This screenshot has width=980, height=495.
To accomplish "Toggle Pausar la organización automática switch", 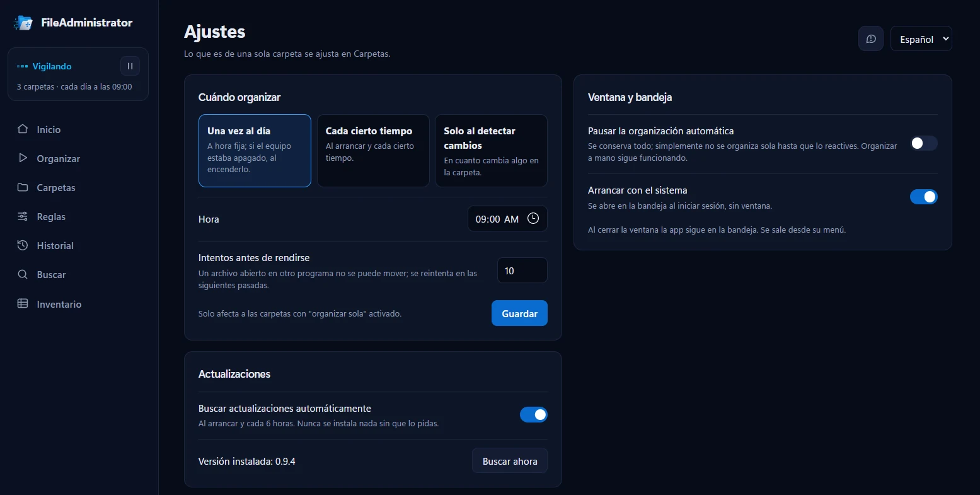I will click(x=924, y=143).
